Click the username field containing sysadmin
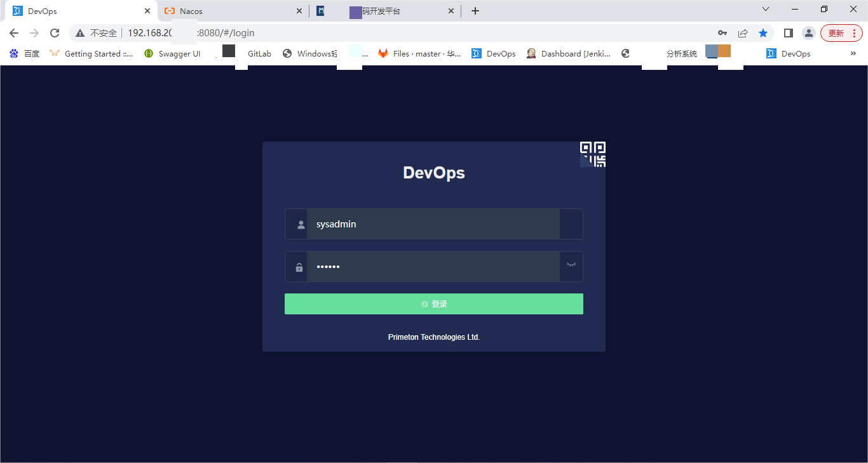 [433, 224]
